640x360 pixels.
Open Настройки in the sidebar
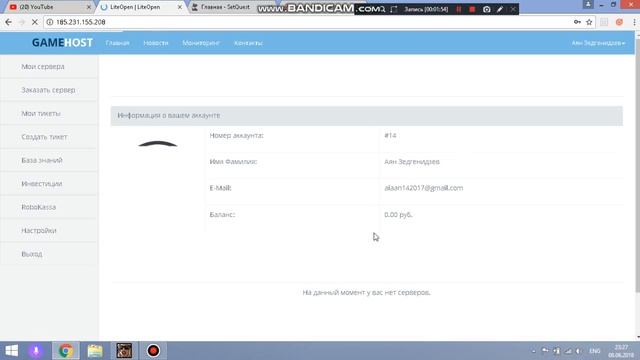coord(39,231)
